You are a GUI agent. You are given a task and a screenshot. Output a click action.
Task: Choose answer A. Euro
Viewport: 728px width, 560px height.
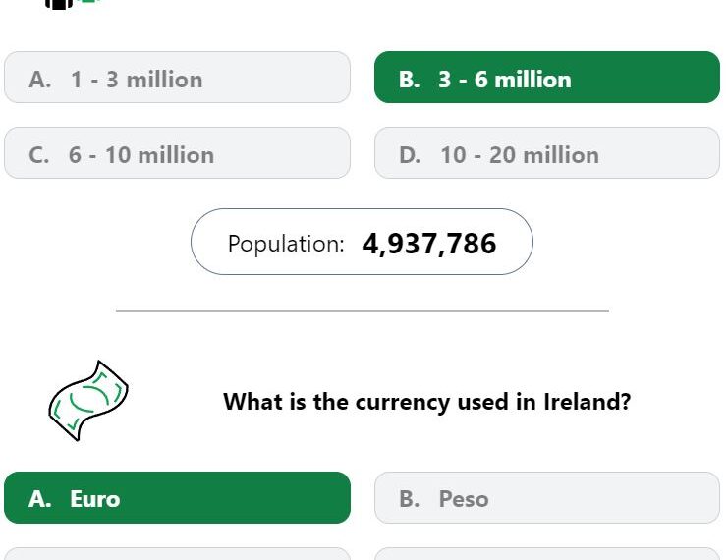coord(177,498)
